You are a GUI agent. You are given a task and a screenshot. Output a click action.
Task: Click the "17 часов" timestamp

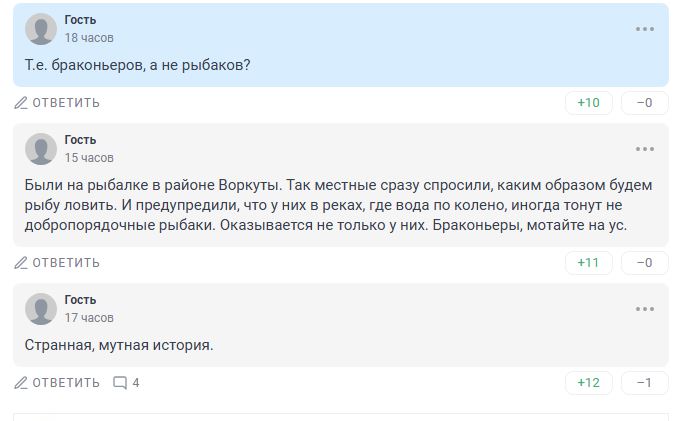tap(89, 318)
